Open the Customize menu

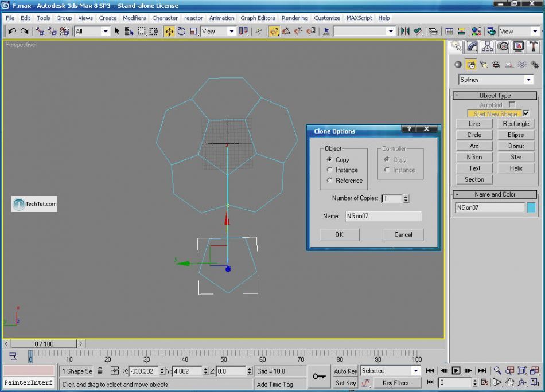(x=327, y=18)
